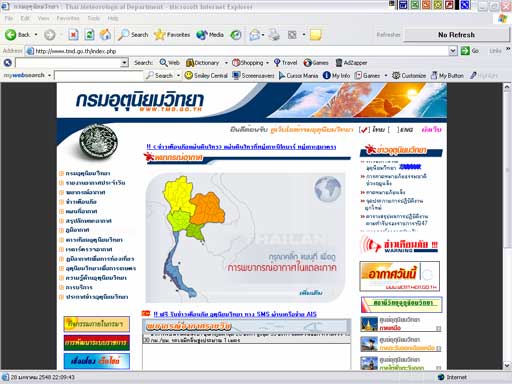Click the No Refresh toggle button
512x384 pixels.
click(456, 35)
